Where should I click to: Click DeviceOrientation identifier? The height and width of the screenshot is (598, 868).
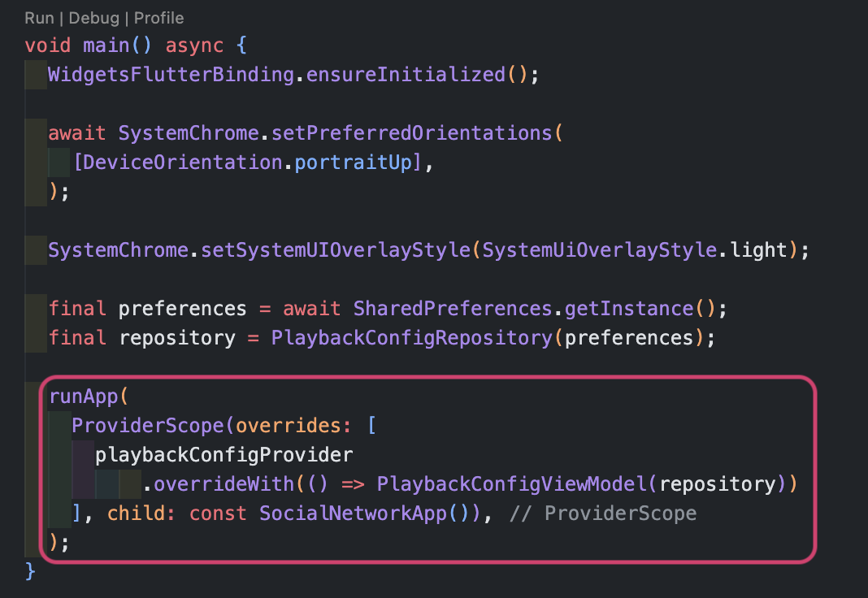pos(183,162)
